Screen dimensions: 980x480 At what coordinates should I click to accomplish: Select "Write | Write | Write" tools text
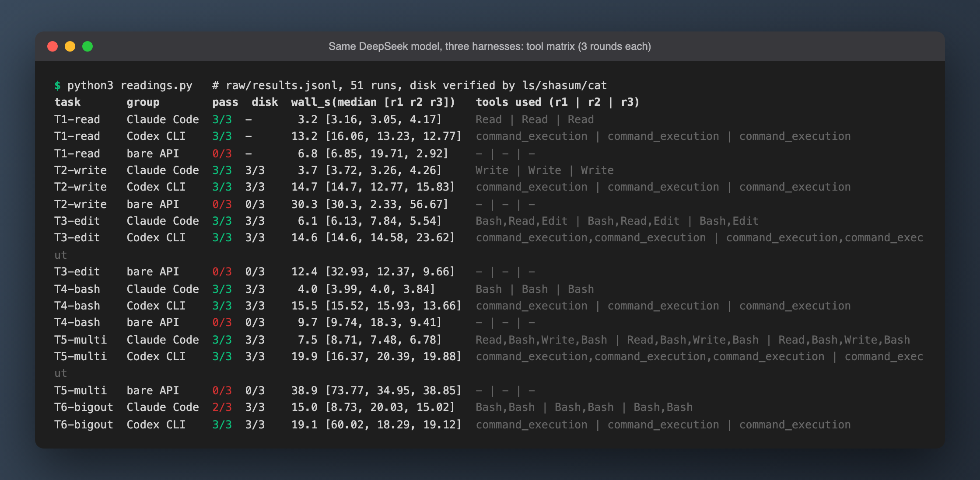545,170
